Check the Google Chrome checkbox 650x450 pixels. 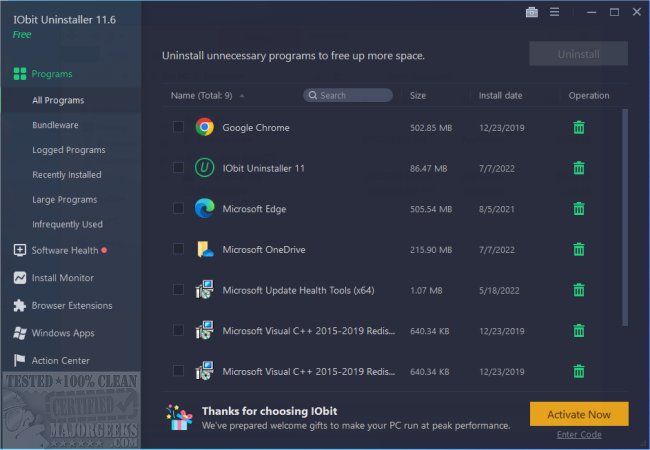(178, 127)
